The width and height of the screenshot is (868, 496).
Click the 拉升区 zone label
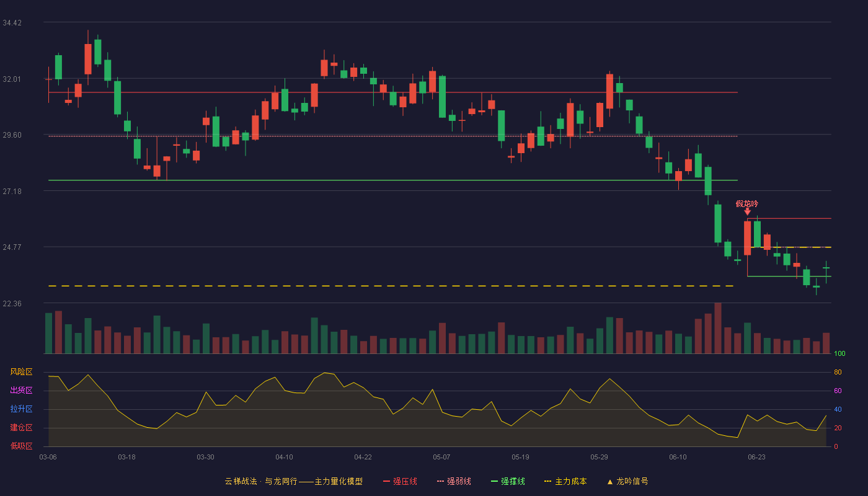pyautogui.click(x=21, y=409)
